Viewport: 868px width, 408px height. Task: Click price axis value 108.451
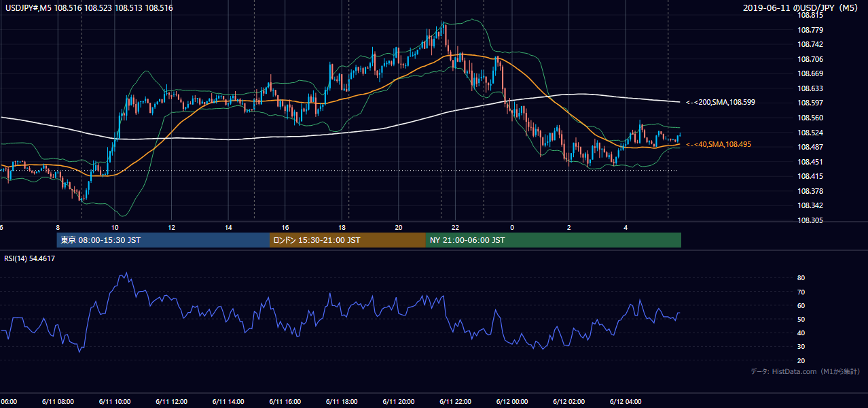[811, 162]
